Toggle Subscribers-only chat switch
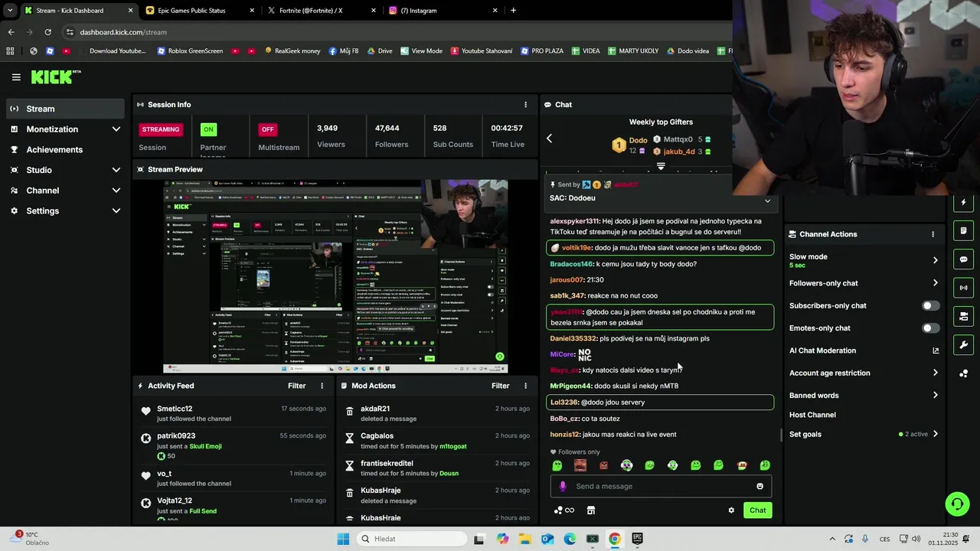The image size is (980, 551). (x=930, y=305)
